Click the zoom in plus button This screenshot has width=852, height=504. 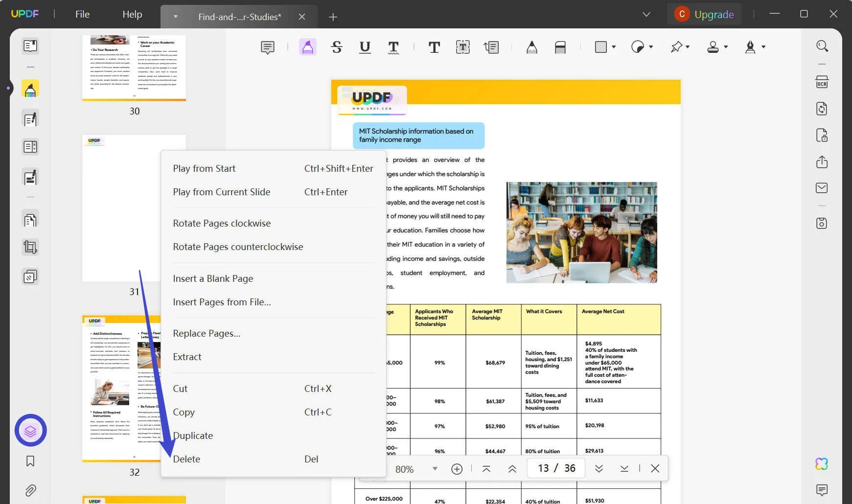click(x=457, y=469)
